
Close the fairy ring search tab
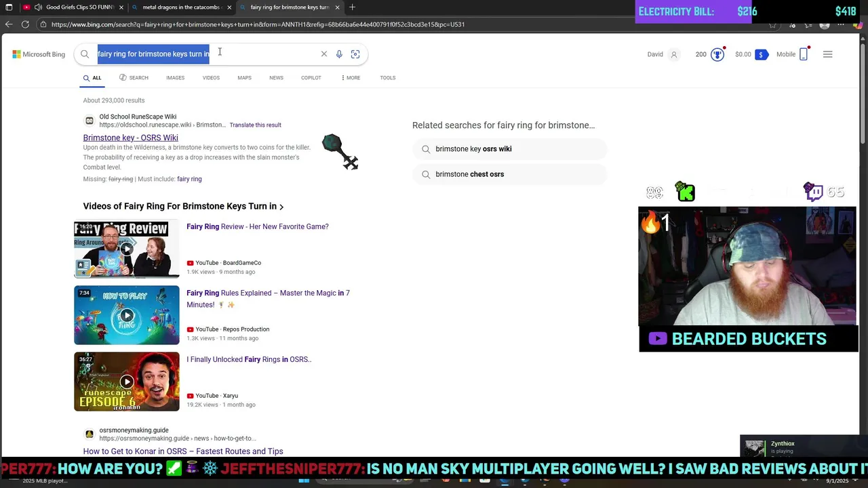tap(337, 7)
